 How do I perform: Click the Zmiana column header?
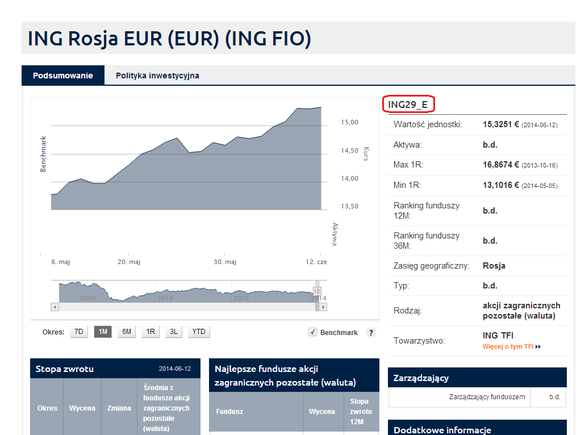pyautogui.click(x=119, y=408)
